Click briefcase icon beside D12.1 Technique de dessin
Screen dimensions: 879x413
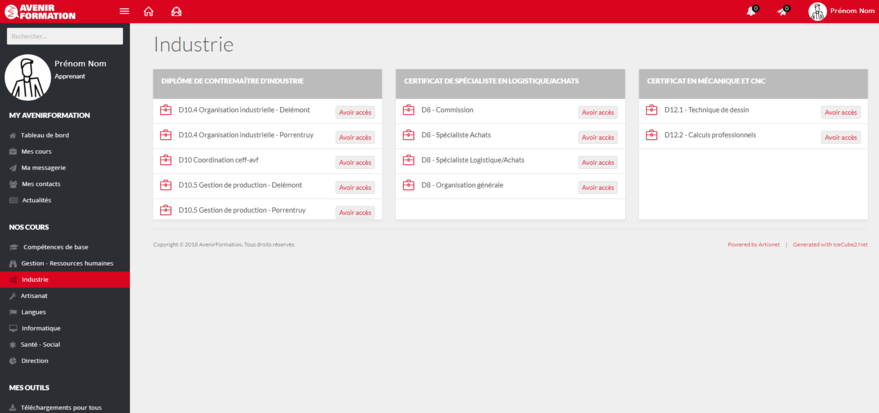click(x=651, y=110)
